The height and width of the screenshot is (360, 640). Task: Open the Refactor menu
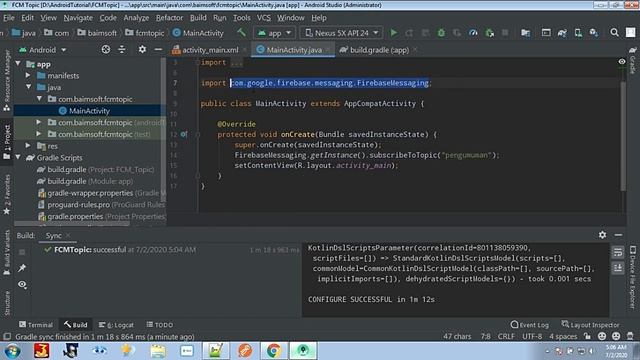pyautogui.click(x=169, y=18)
